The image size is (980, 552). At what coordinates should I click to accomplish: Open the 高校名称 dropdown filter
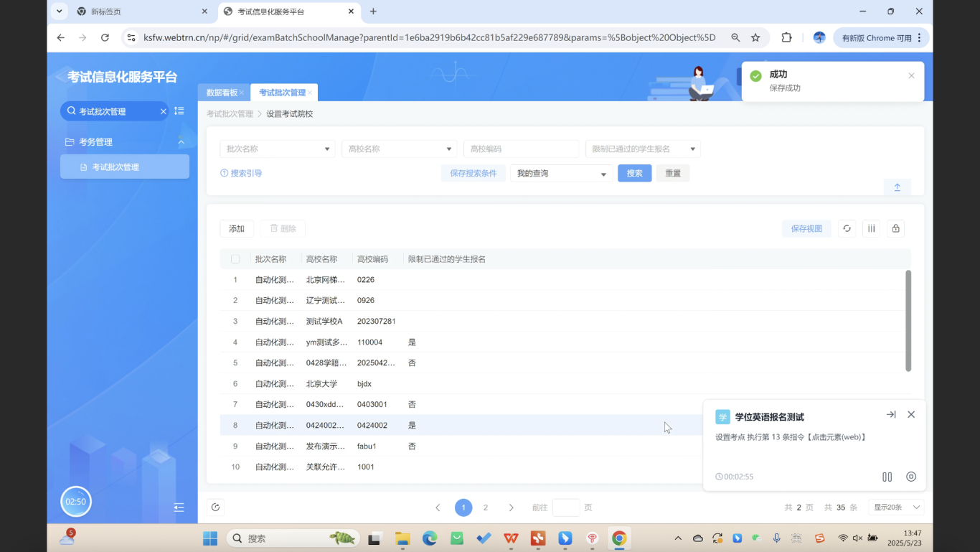tap(399, 149)
